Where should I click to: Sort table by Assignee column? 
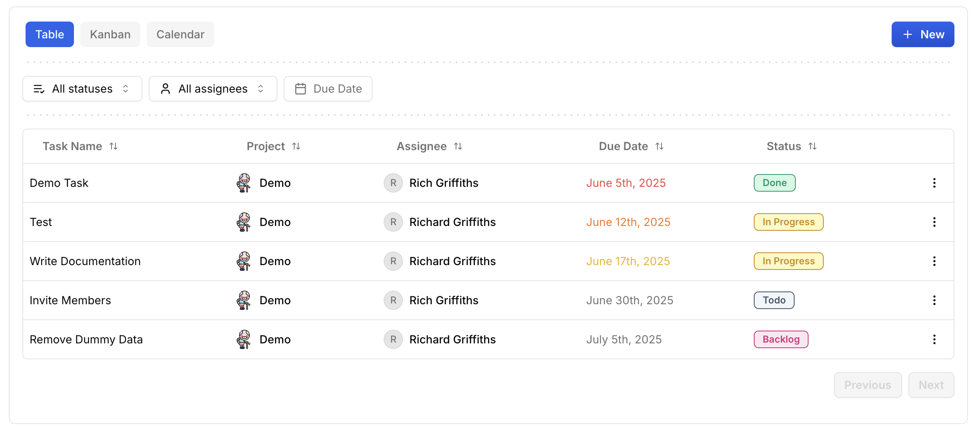[x=458, y=147]
